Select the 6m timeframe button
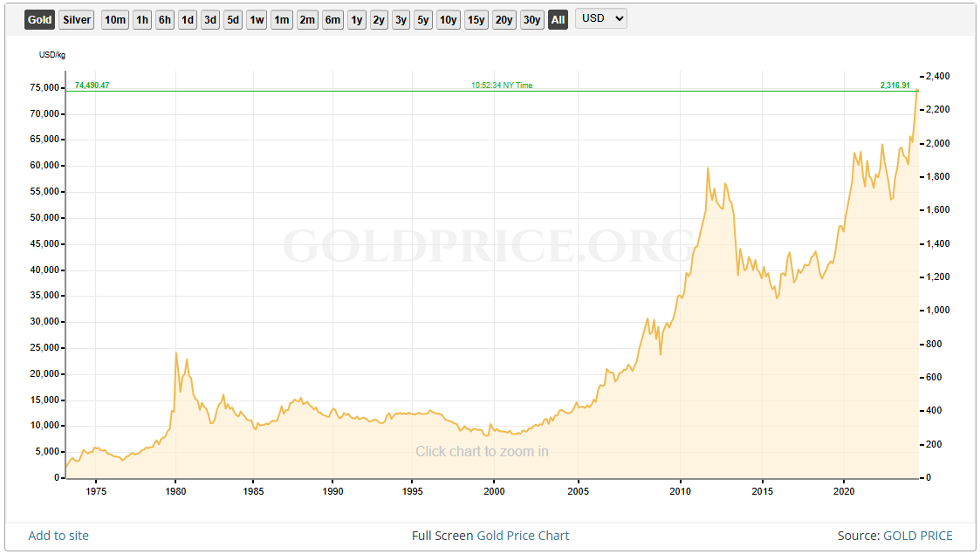980x554 pixels. point(332,18)
